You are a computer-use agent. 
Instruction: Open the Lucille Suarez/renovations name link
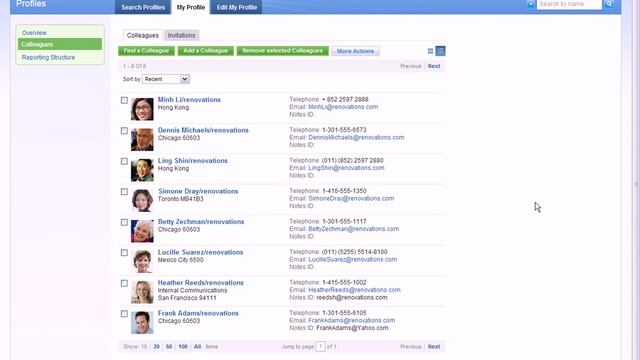(200, 252)
